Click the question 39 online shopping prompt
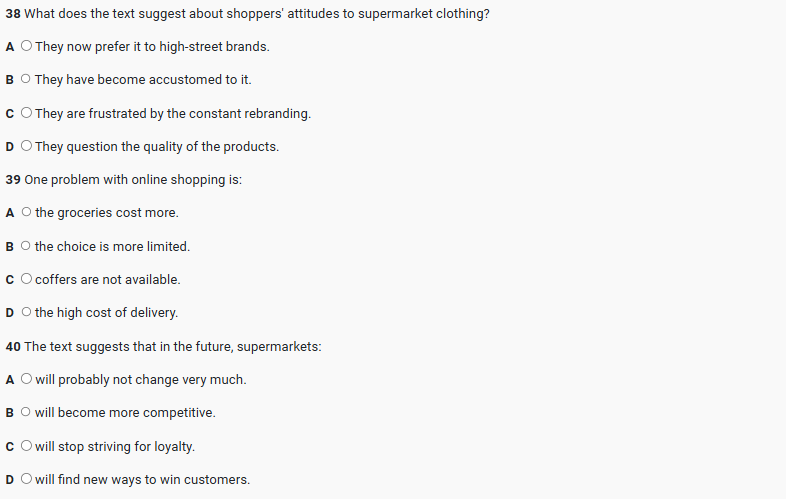The width and height of the screenshot is (786, 499). pos(133,180)
